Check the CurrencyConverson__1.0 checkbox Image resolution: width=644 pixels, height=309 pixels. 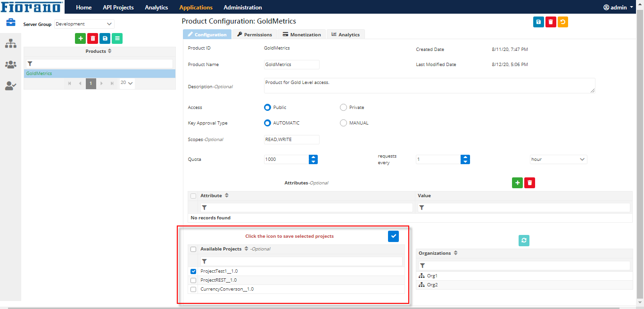tap(193, 289)
